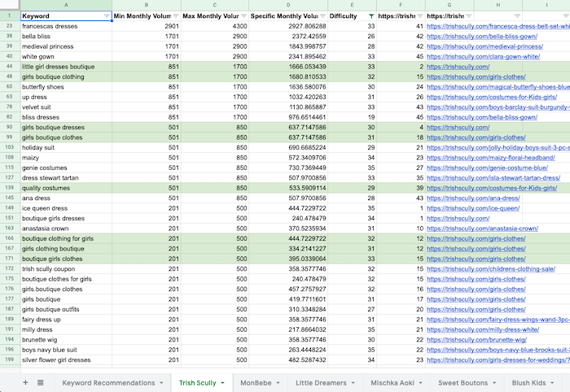Open isla-stewart-tartan-dress URL link
Image resolution: width=570 pixels, height=392 pixels.
pos(493,178)
